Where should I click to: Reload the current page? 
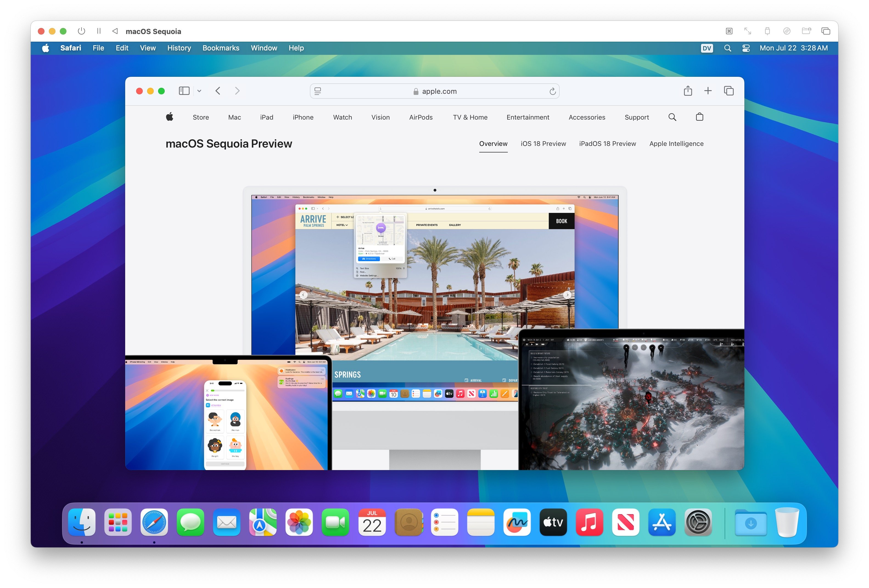[552, 91]
